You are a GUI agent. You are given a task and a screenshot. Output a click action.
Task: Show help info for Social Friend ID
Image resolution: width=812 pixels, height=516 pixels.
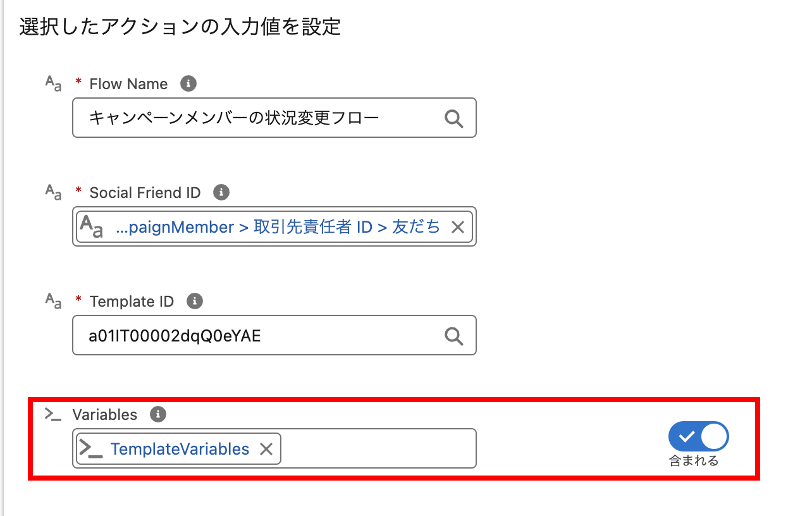(x=221, y=192)
